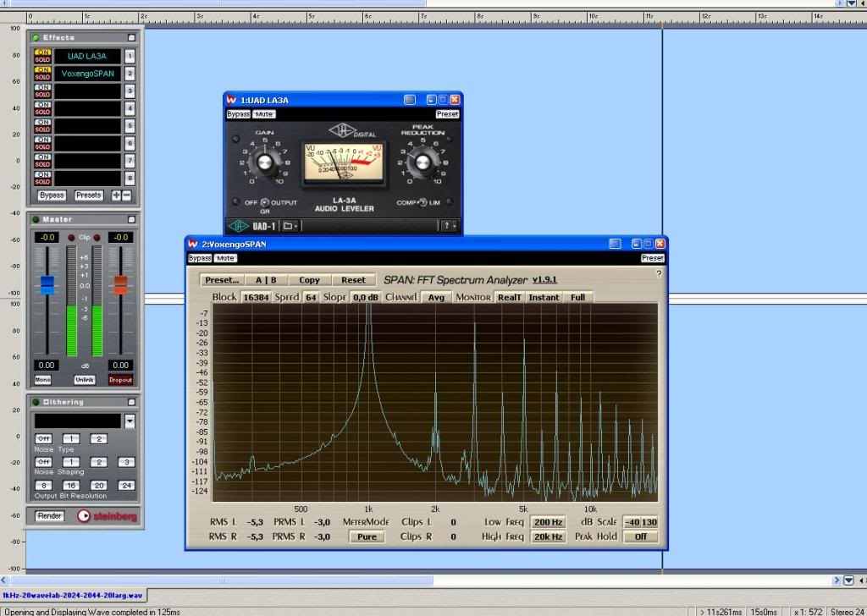Click the blue left Master fader
The height and width of the screenshot is (616, 867).
(x=47, y=285)
